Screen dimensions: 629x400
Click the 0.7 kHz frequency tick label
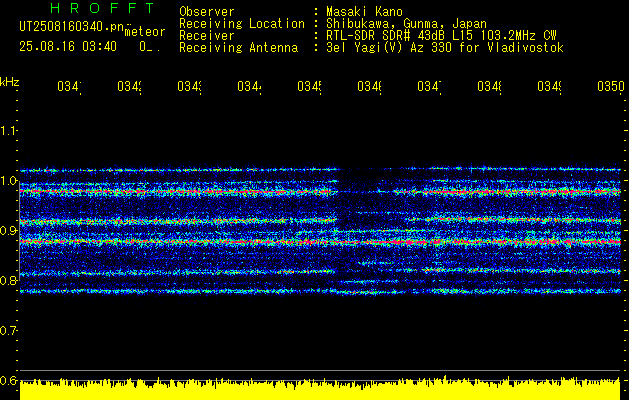[8, 331]
